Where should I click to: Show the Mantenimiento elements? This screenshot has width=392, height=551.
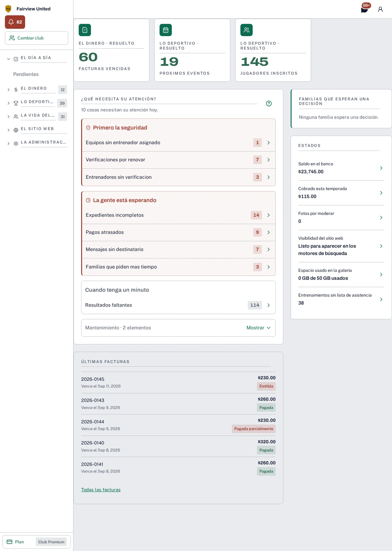[x=258, y=328]
